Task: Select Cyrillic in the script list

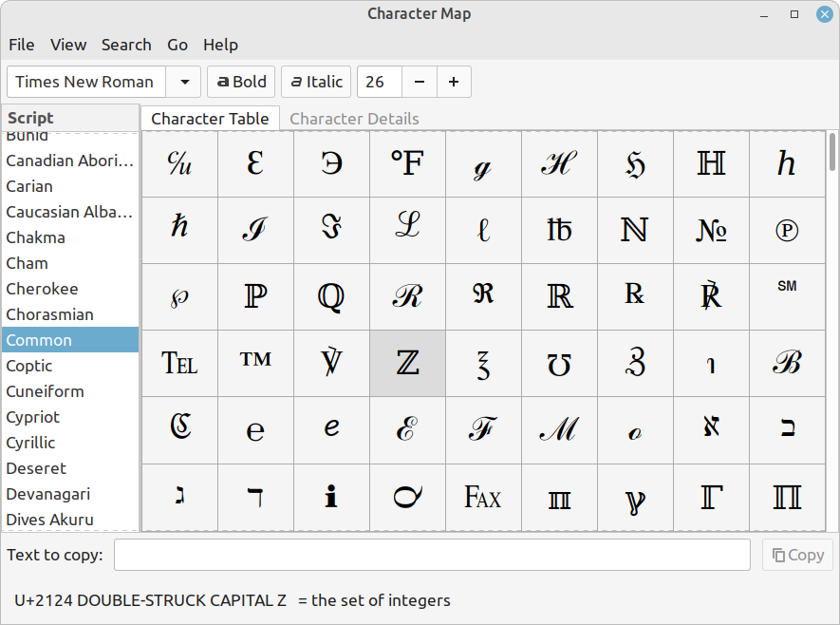Action: pyautogui.click(x=31, y=443)
